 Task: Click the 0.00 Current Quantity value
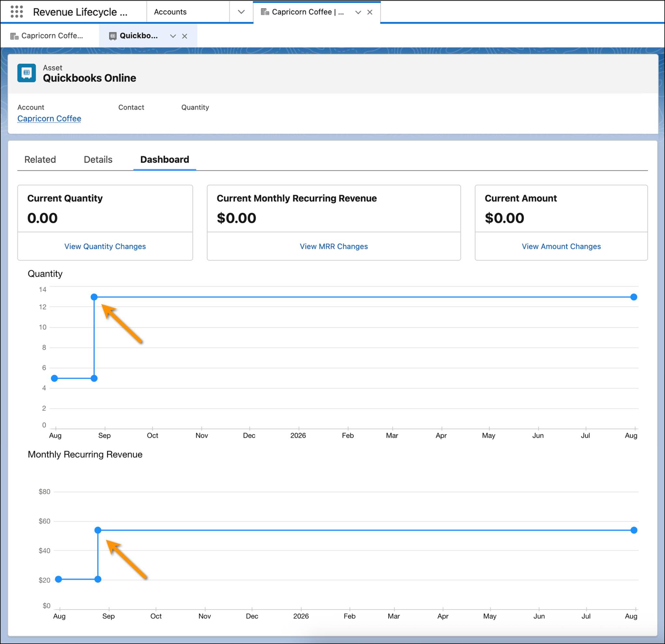43,218
